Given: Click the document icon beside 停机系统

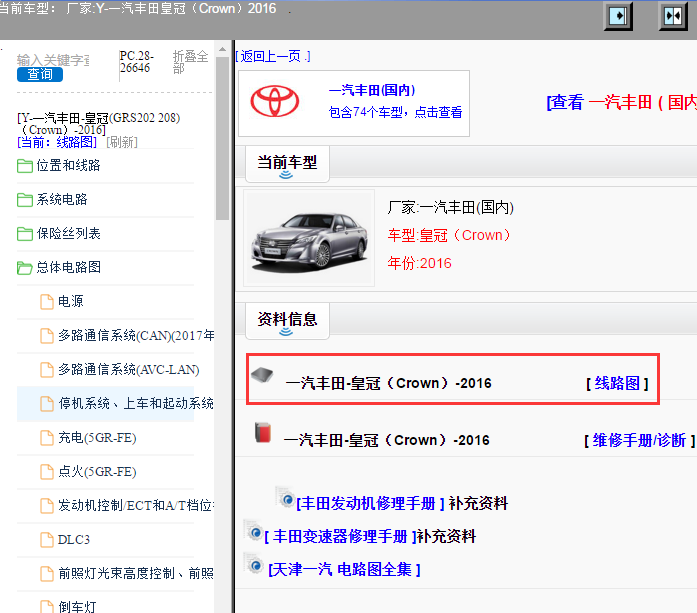Looking at the screenshot, I should click(47, 404).
